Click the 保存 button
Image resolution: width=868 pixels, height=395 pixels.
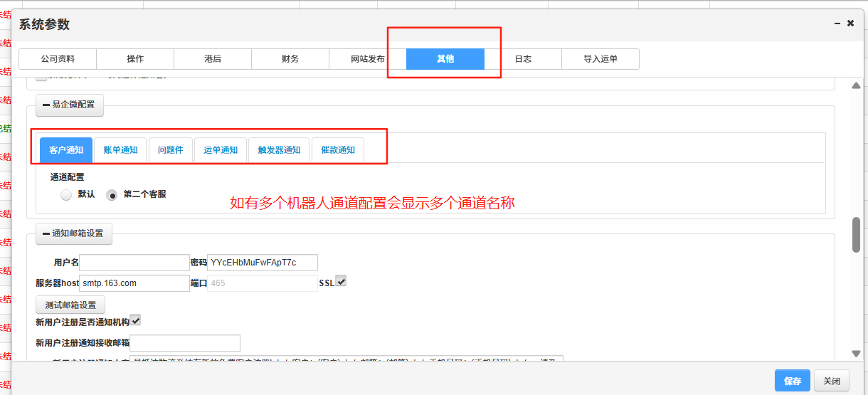coord(793,381)
